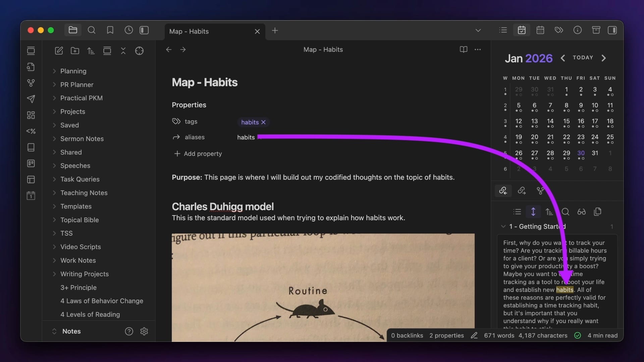Image resolution: width=644 pixels, height=362 pixels.
Task: Collapse the 1 - Getting Started result
Action: click(503, 227)
